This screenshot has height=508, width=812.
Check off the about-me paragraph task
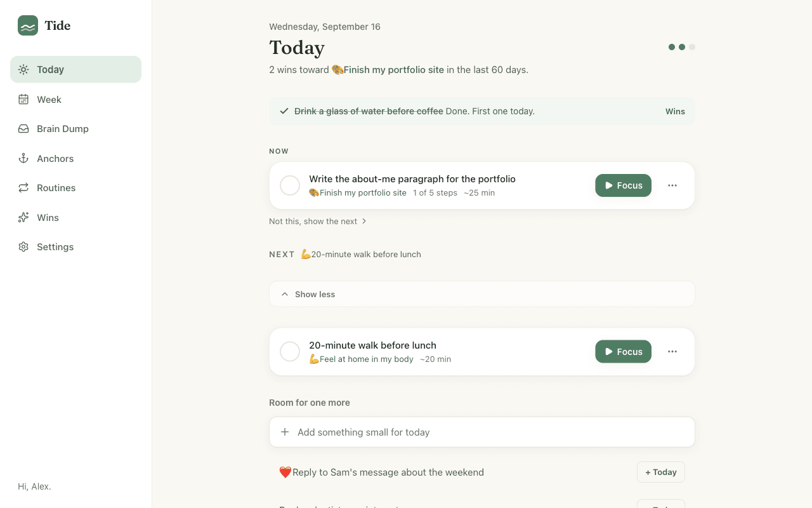coord(290,185)
